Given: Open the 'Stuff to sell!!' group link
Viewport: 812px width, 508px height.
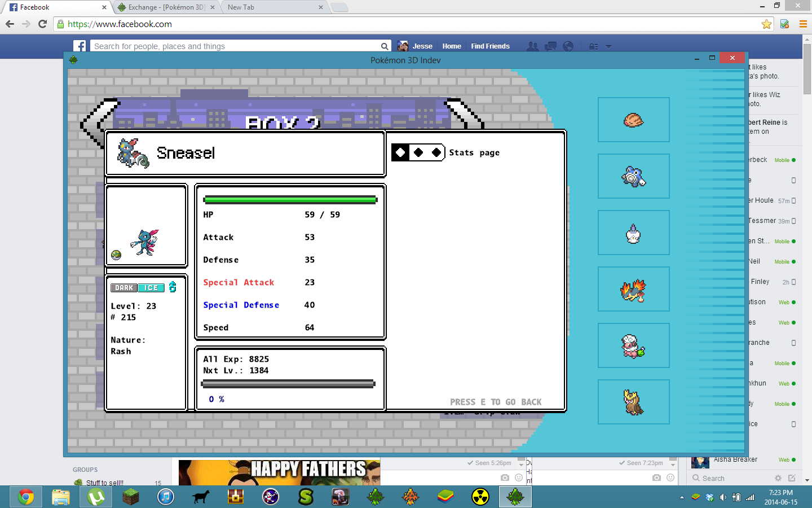Looking at the screenshot, I should point(105,483).
